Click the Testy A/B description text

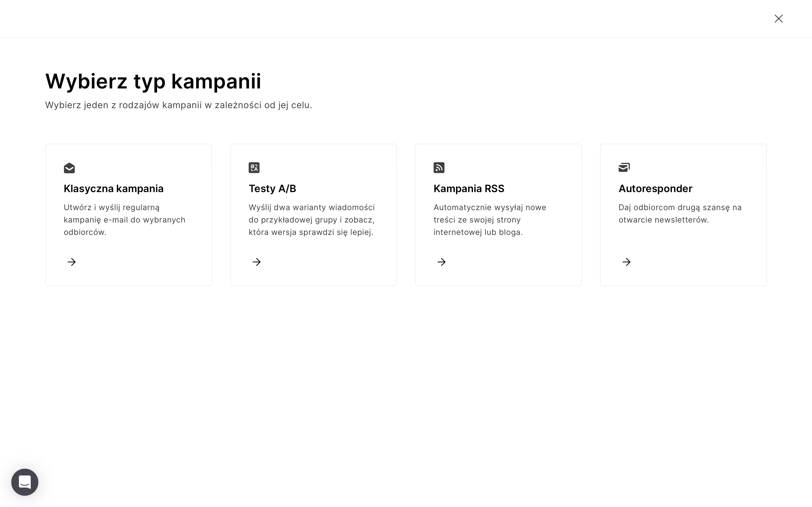tap(312, 220)
